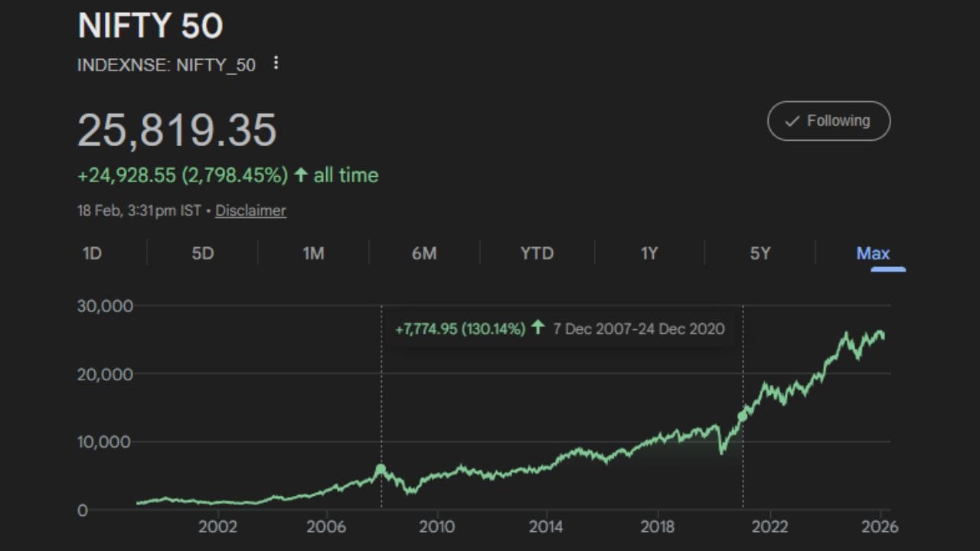Click the checkmark icon inside Following button
The width and height of the screenshot is (980, 551).
coord(792,121)
